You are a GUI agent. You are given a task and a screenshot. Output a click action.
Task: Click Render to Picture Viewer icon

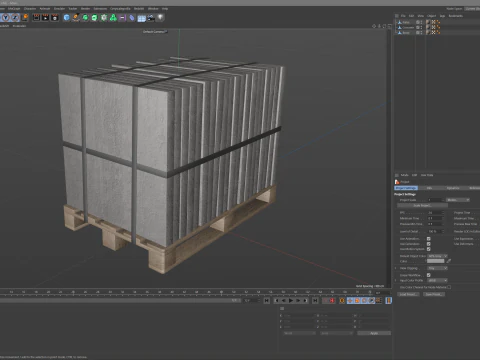pos(45,18)
